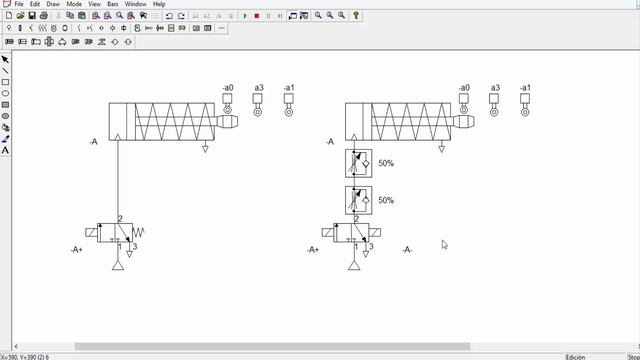
Task: Click the pressure supply triangle under the right valve
Action: click(354, 265)
